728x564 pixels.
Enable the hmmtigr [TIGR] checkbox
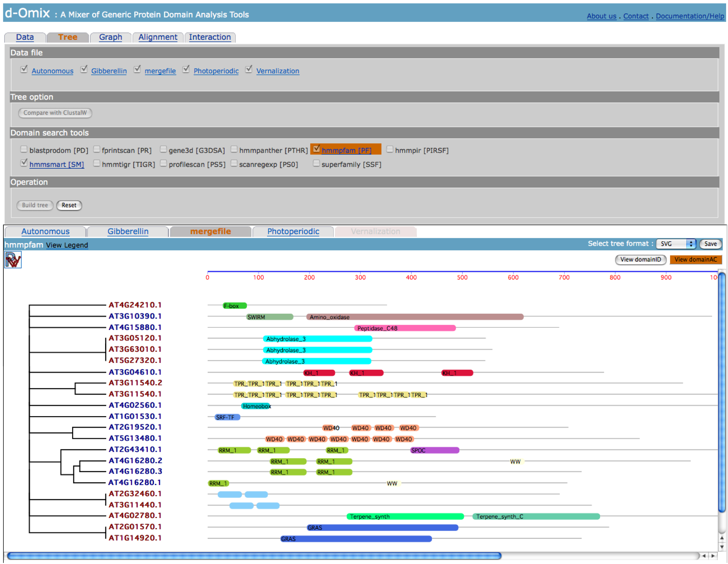point(97,163)
